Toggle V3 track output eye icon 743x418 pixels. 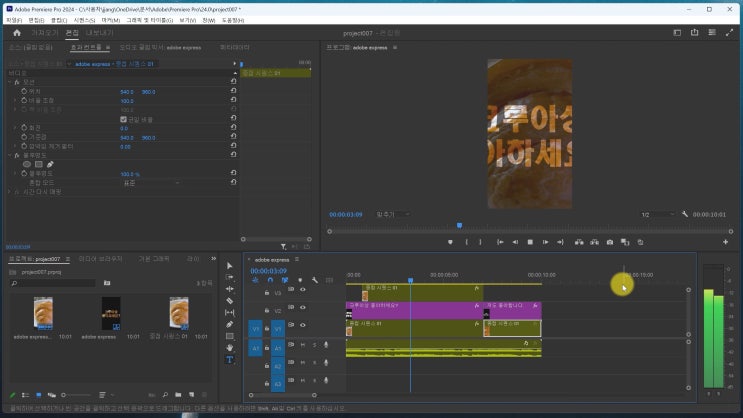(303, 291)
